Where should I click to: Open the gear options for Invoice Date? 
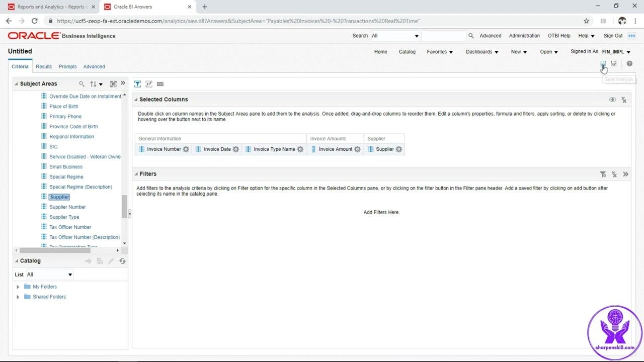236,149
